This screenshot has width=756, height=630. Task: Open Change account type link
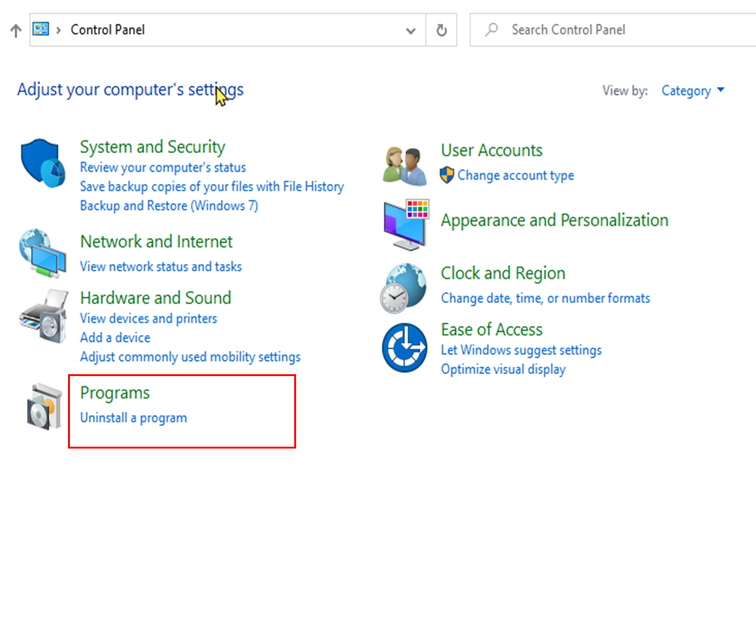point(515,175)
